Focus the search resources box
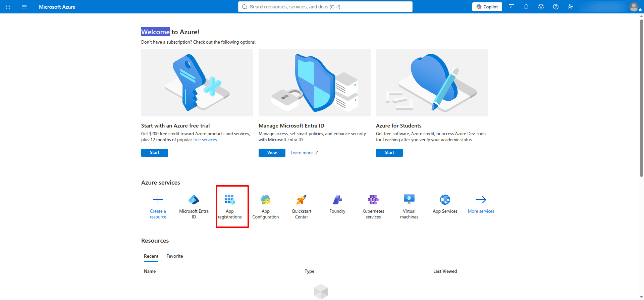 [325, 7]
